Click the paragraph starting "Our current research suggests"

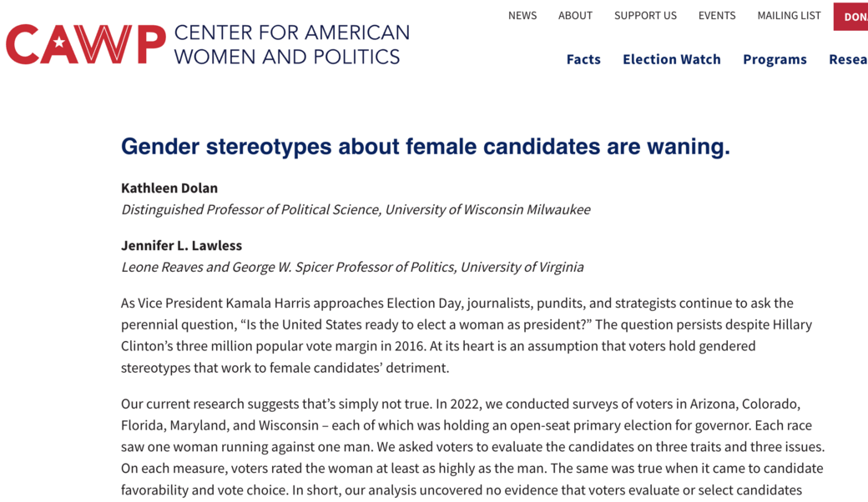472,447
